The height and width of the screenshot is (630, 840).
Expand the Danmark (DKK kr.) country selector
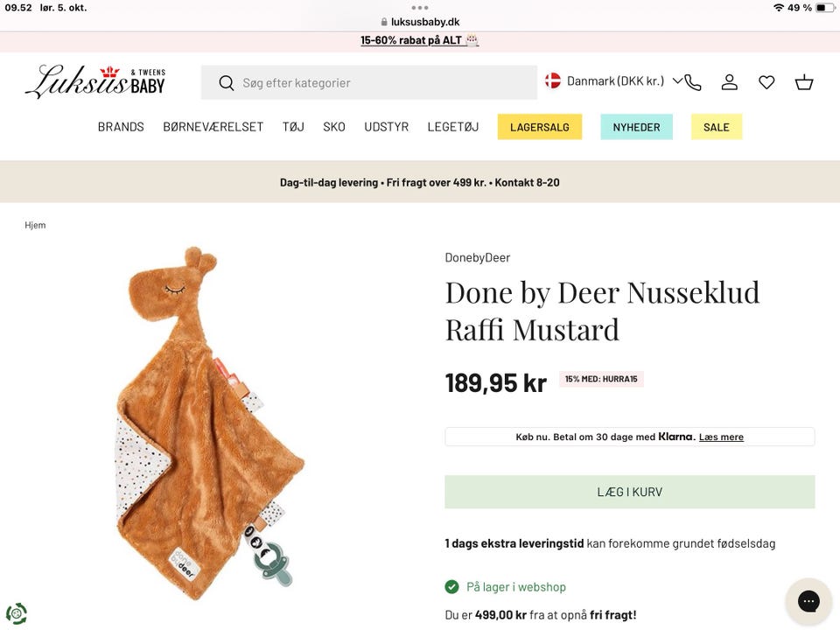[613, 81]
